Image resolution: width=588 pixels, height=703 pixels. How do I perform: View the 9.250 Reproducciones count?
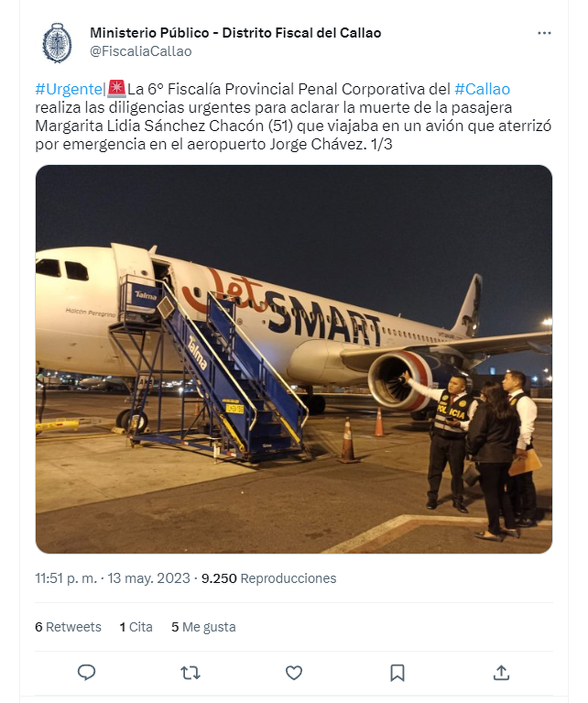click(269, 578)
